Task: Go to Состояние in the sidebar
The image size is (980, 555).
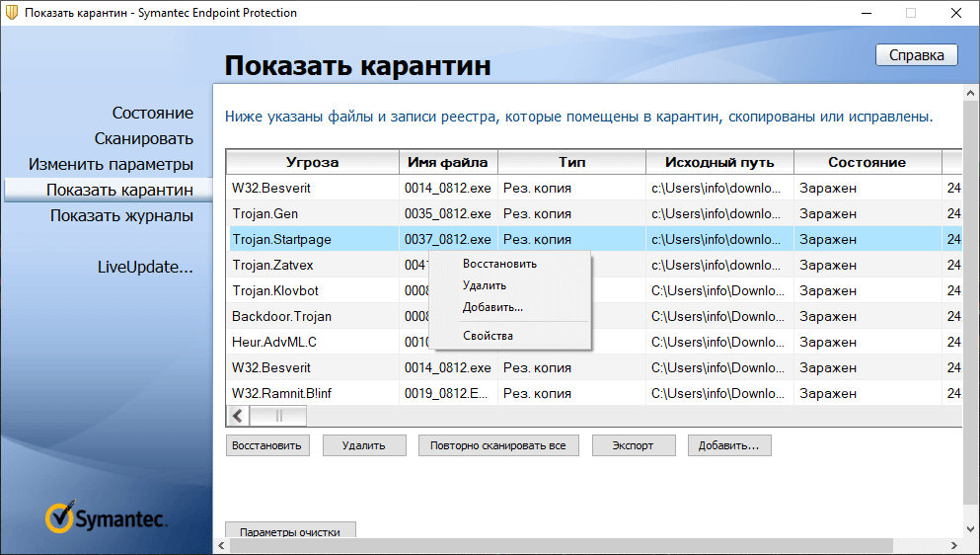Action: pyautogui.click(x=153, y=114)
